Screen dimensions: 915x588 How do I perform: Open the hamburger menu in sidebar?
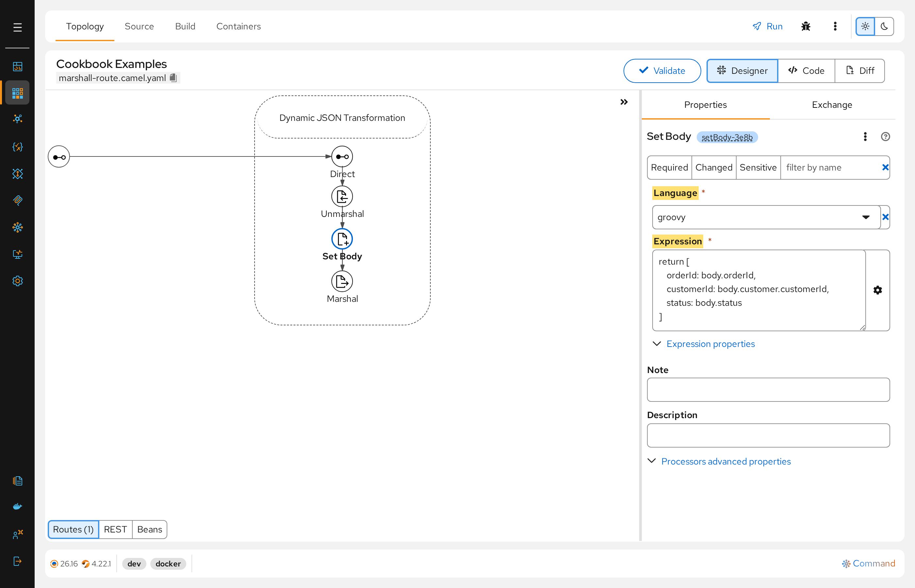pyautogui.click(x=17, y=27)
